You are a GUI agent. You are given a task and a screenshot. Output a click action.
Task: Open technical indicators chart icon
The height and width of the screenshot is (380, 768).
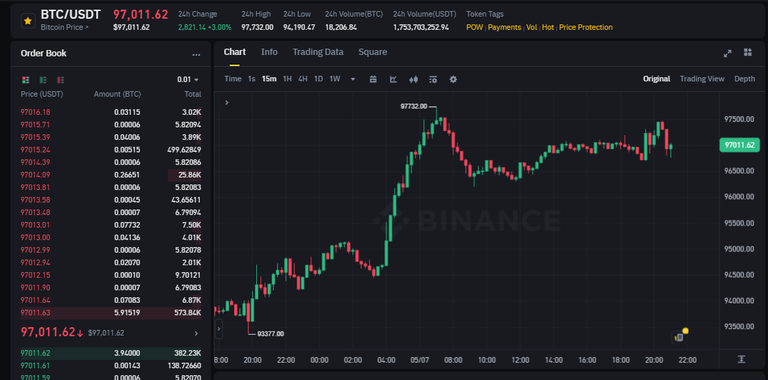click(393, 79)
